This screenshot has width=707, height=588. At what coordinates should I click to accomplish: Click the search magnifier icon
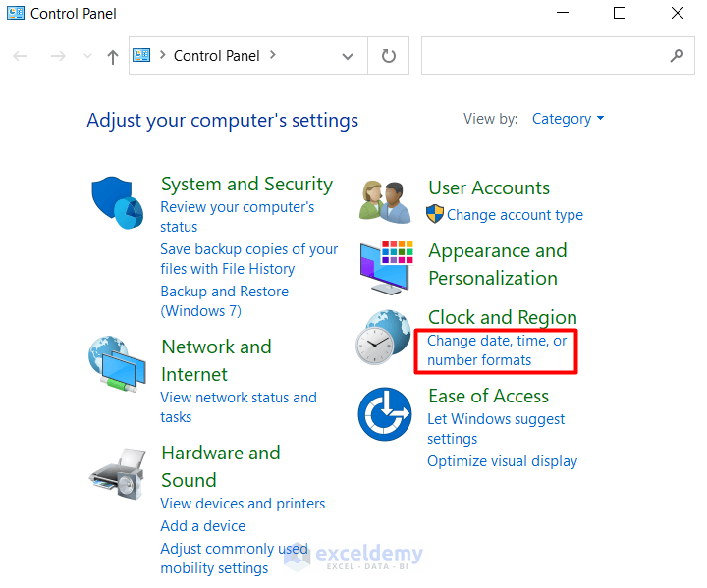coord(677,56)
